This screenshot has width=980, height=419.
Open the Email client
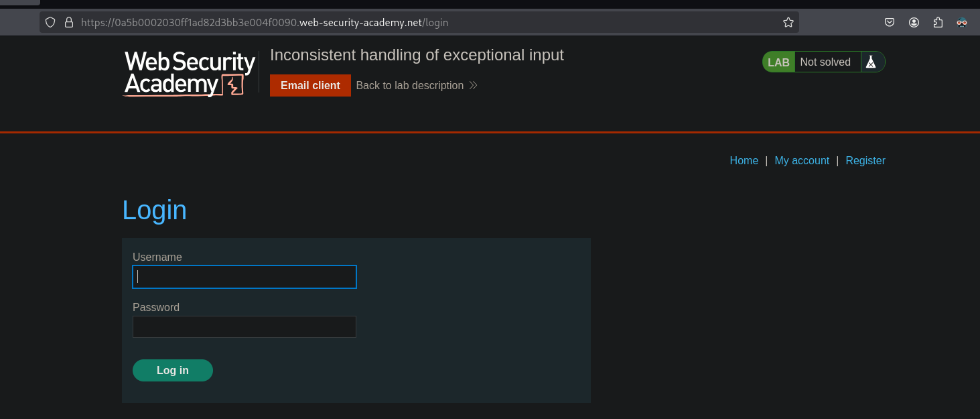(x=310, y=86)
